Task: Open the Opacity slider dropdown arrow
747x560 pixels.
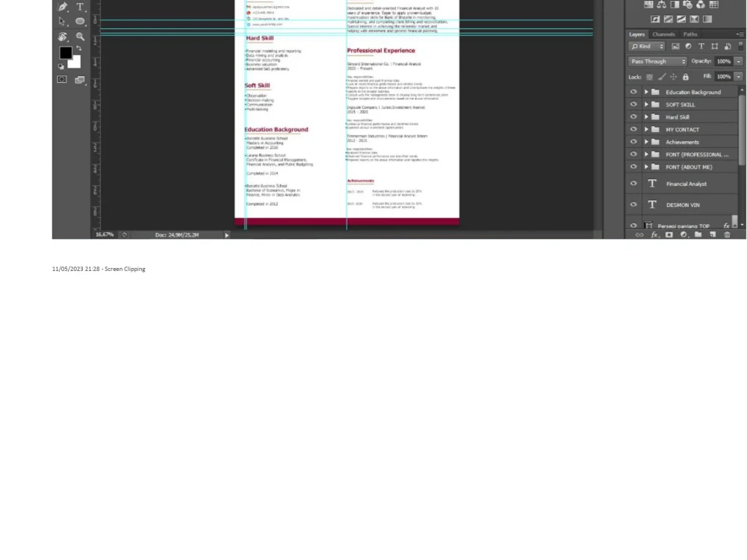Action: click(x=739, y=61)
